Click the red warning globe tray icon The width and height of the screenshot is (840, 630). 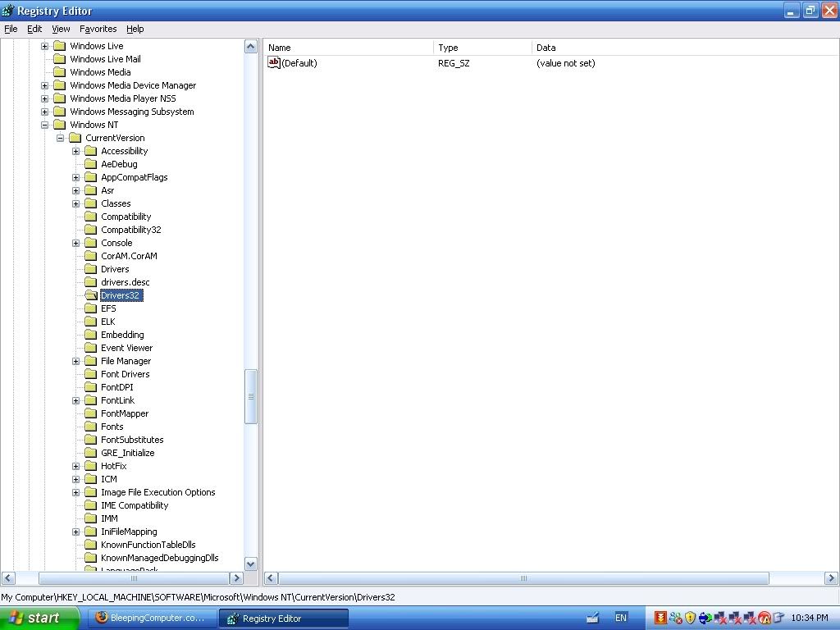765,618
